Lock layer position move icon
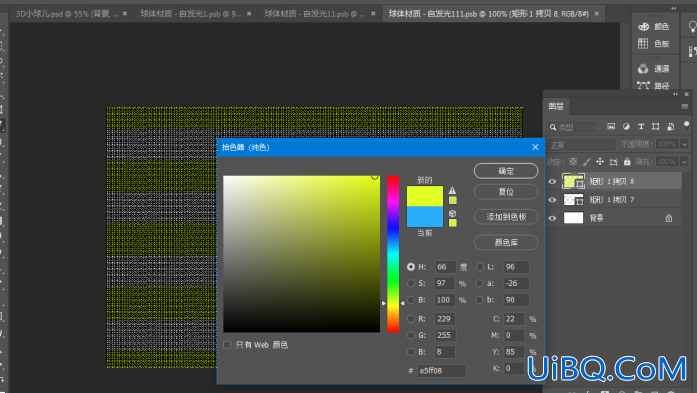 (x=600, y=162)
